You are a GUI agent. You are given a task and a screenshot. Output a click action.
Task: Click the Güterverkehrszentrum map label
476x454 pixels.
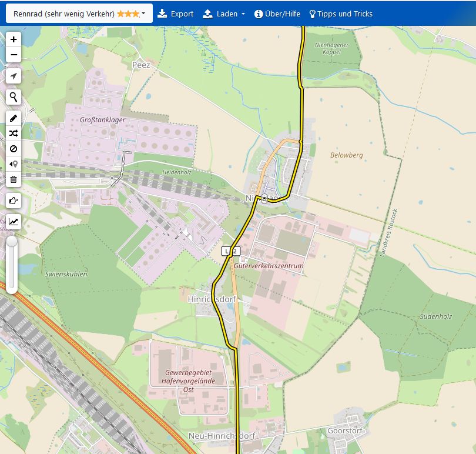(x=269, y=266)
